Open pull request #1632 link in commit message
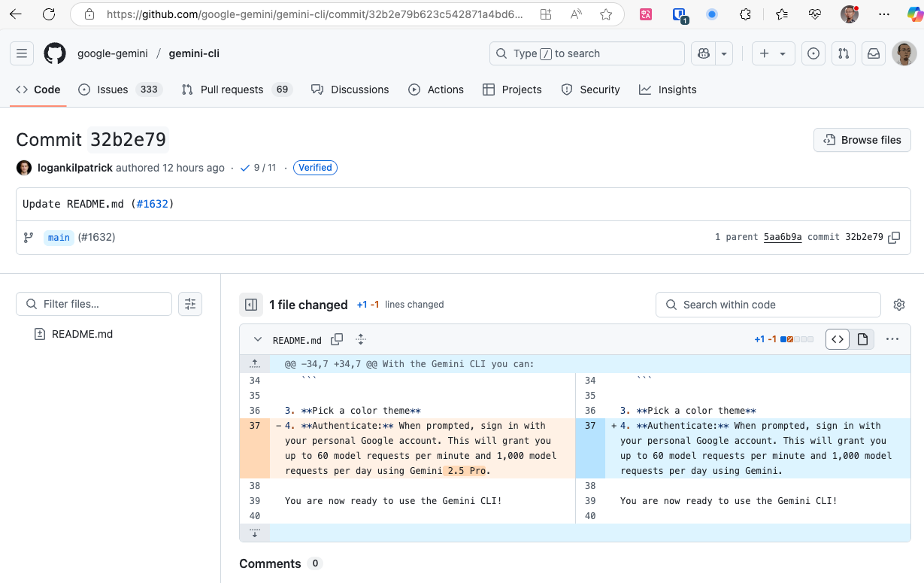Screen dimensions: 924x583 (153, 204)
